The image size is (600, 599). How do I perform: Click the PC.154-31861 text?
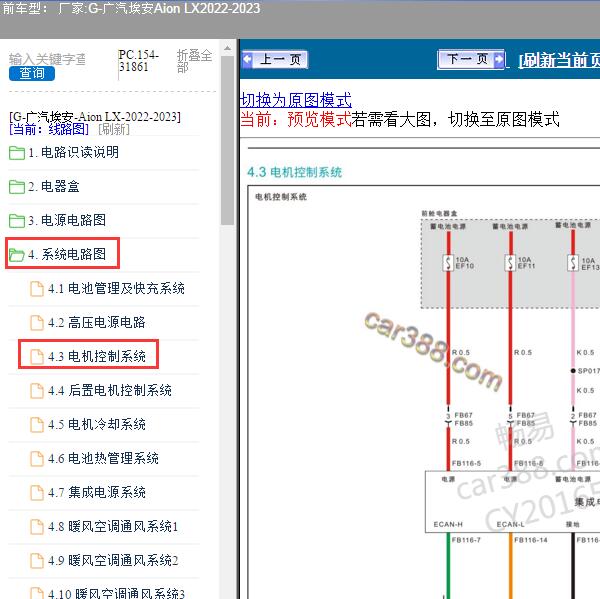coord(139,60)
